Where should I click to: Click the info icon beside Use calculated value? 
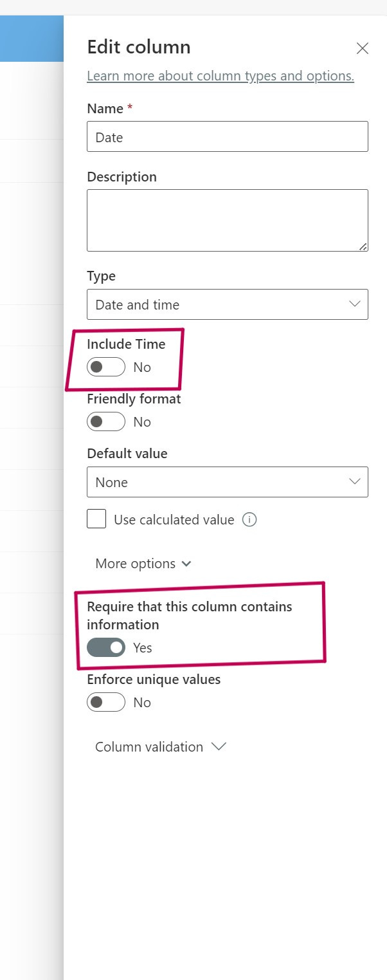coord(249,519)
